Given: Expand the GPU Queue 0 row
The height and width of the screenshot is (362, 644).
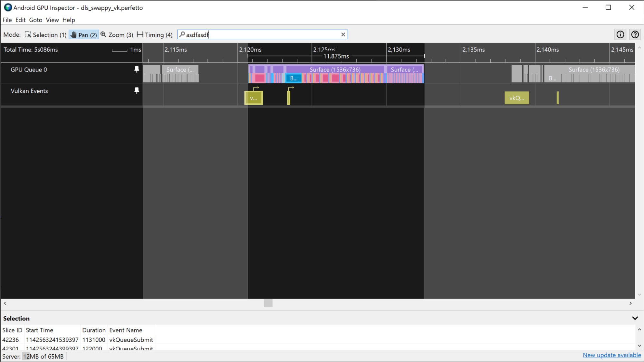Looking at the screenshot, I should (x=29, y=70).
